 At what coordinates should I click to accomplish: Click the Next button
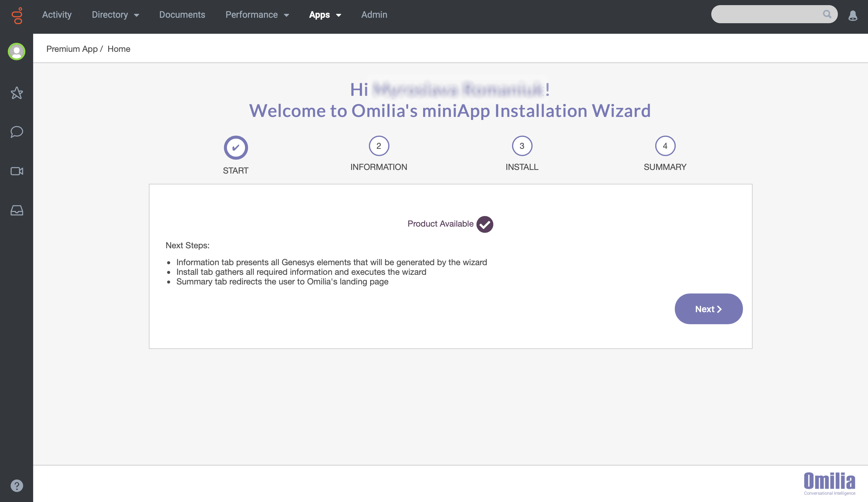pos(709,309)
